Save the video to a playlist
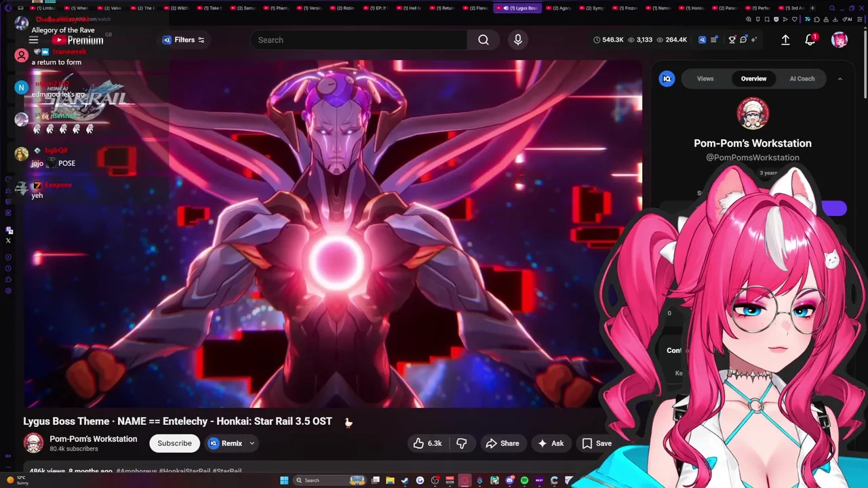Screen dimensions: 868x488 [x=597, y=443]
